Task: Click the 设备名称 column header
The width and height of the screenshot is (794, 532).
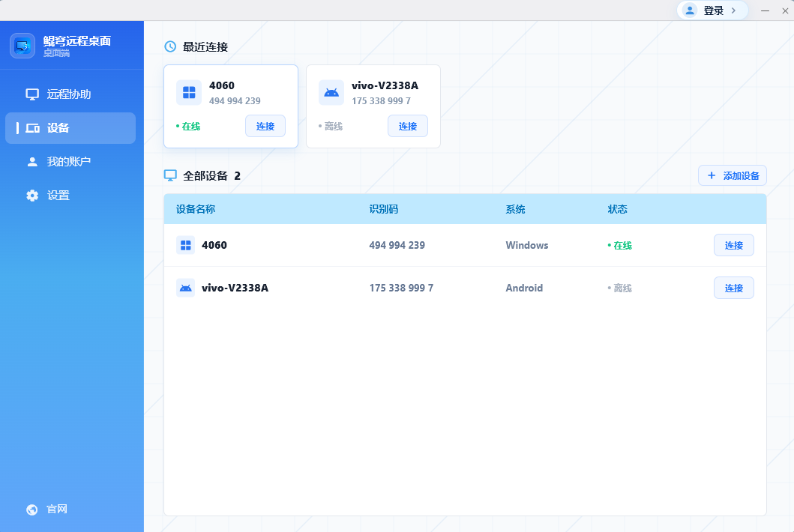Action: (196, 209)
